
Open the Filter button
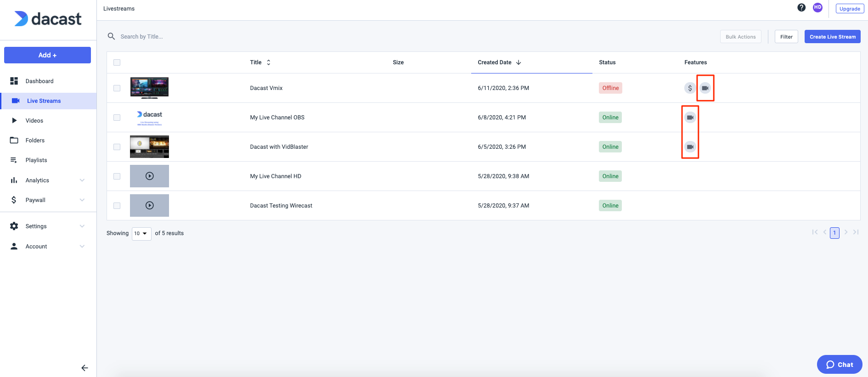pos(786,37)
